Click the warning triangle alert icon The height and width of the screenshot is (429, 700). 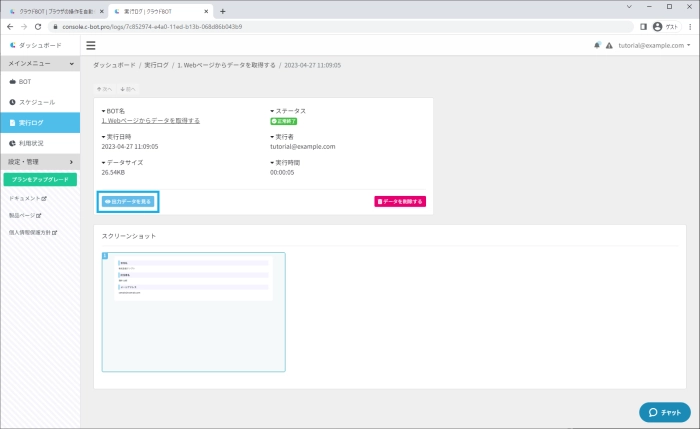coord(609,45)
